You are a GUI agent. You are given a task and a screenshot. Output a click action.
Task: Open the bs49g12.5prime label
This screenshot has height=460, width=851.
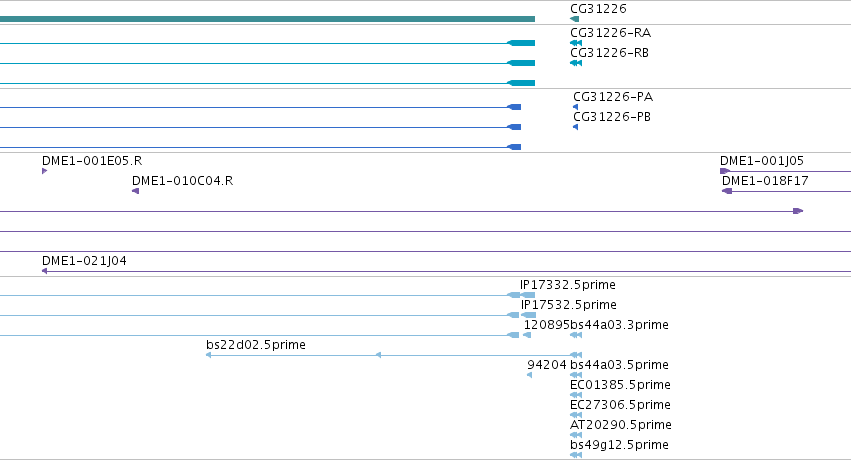coord(619,445)
